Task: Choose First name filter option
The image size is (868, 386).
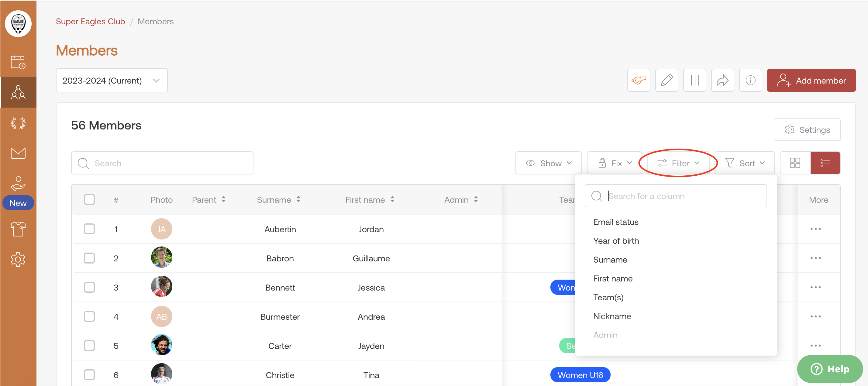Action: point(613,279)
